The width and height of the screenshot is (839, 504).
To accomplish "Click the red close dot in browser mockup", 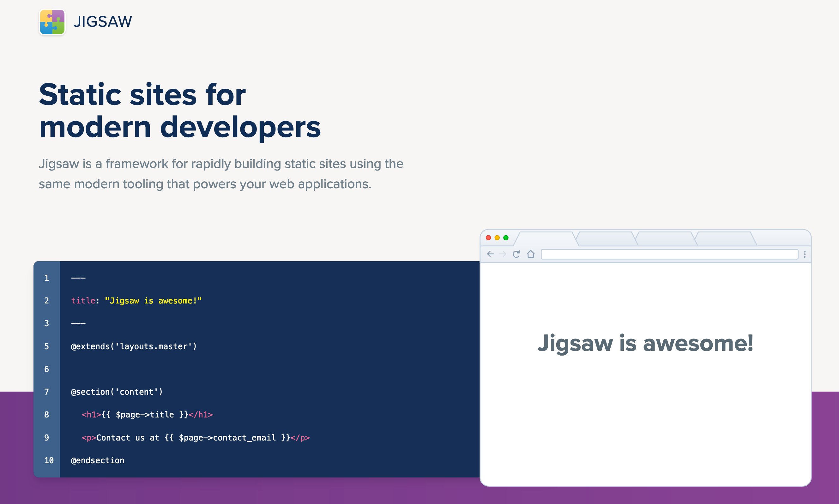I will [x=488, y=238].
